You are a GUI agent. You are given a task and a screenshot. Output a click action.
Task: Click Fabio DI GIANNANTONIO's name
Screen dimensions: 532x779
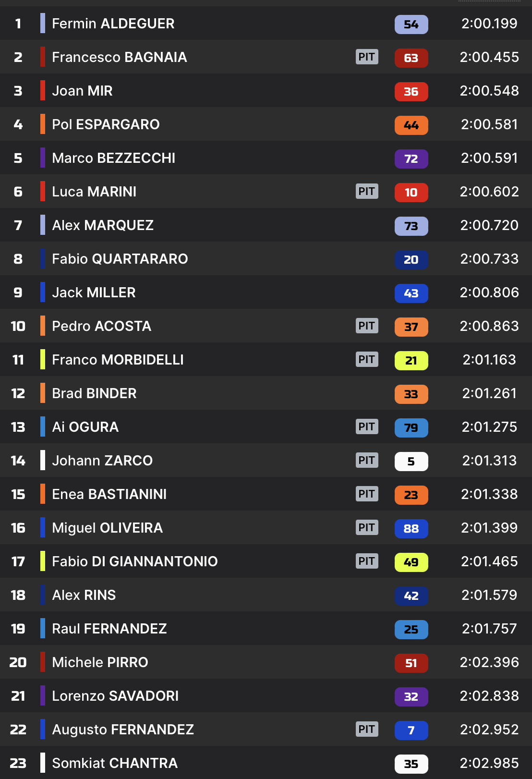click(134, 561)
